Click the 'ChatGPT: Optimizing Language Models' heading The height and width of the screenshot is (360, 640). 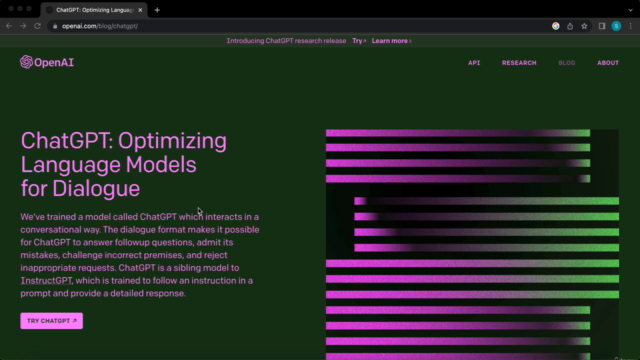124,164
